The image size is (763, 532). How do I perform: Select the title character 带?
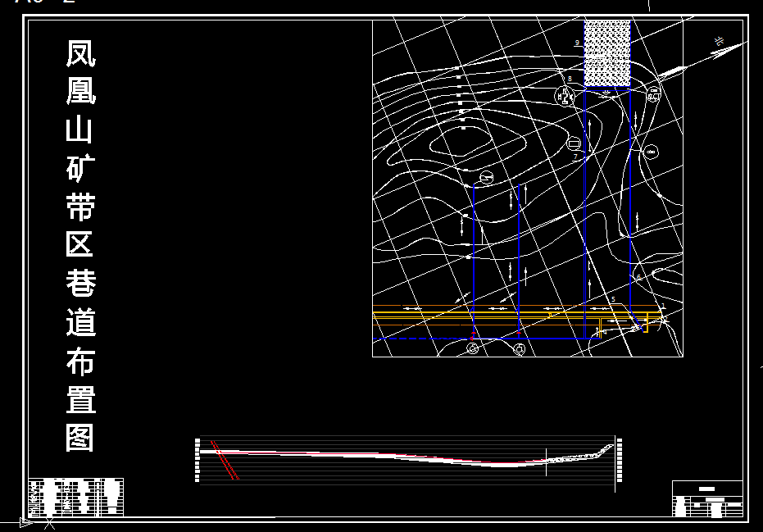(81, 207)
